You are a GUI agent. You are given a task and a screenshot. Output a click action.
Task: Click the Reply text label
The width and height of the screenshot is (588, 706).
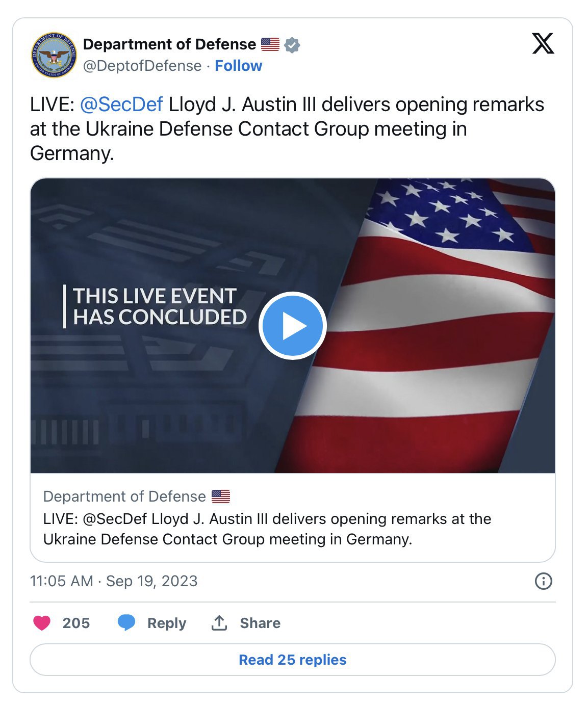coord(167,623)
